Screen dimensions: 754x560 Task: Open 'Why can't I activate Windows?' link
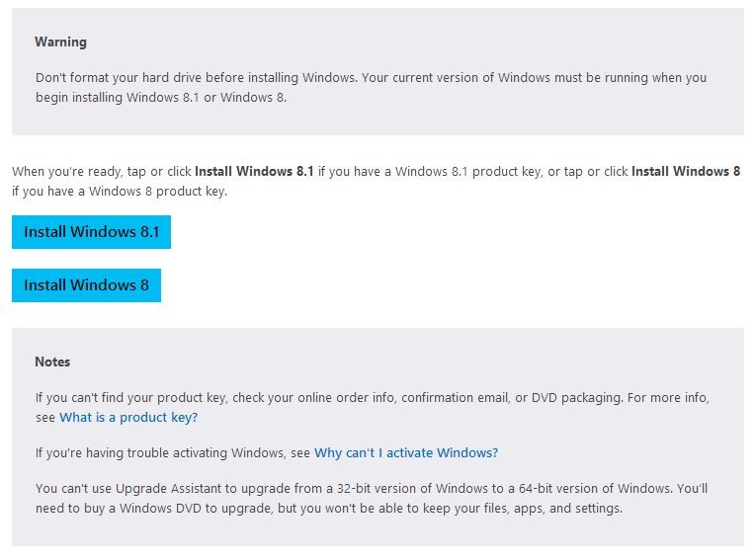coord(406,452)
